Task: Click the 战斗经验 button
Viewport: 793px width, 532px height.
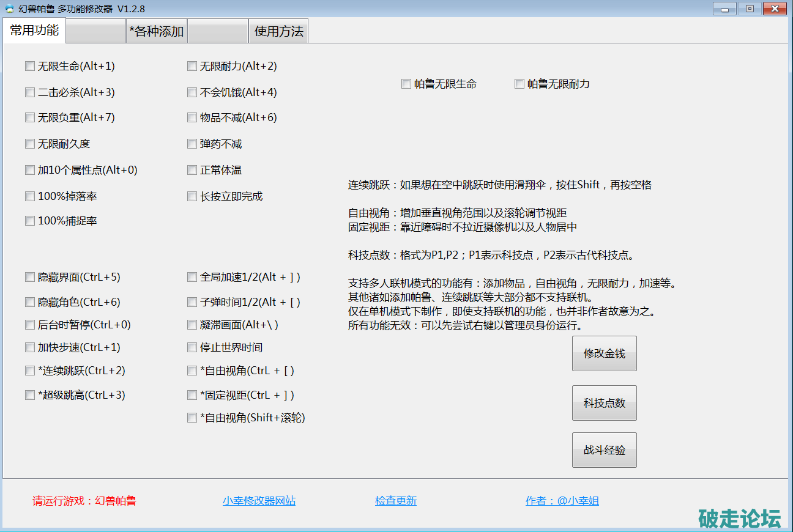Action: (604, 450)
